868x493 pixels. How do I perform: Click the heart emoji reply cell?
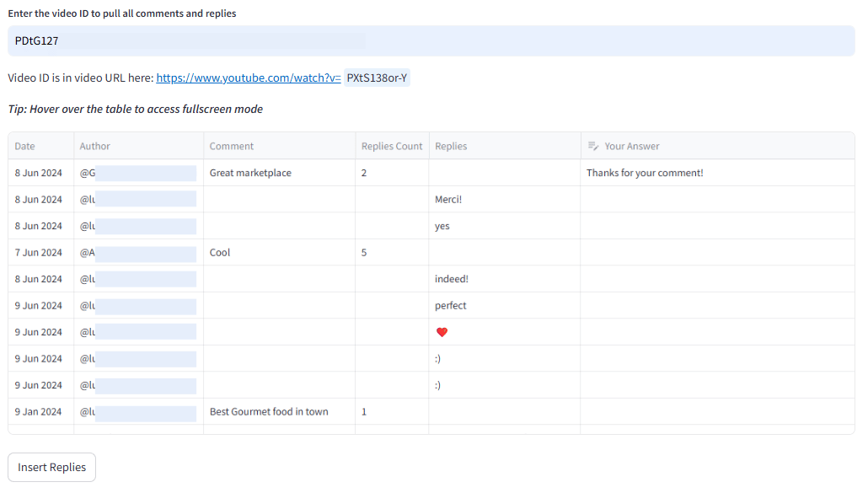(x=442, y=331)
